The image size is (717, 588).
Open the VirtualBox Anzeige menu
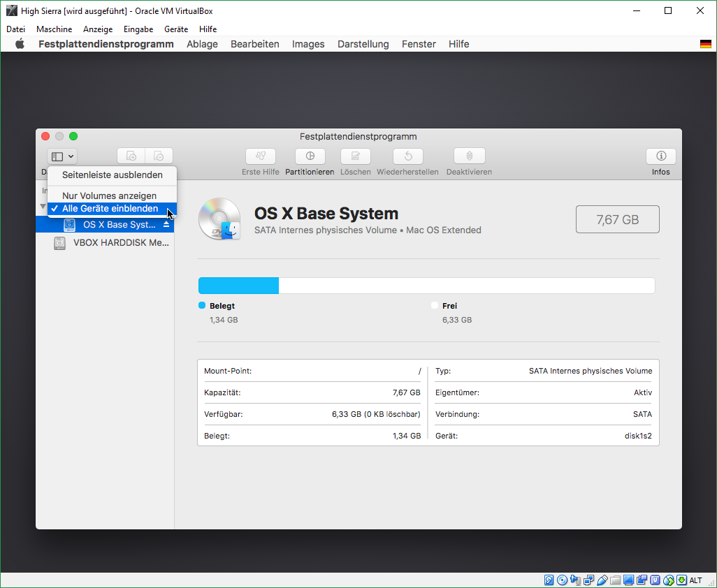[x=98, y=29]
